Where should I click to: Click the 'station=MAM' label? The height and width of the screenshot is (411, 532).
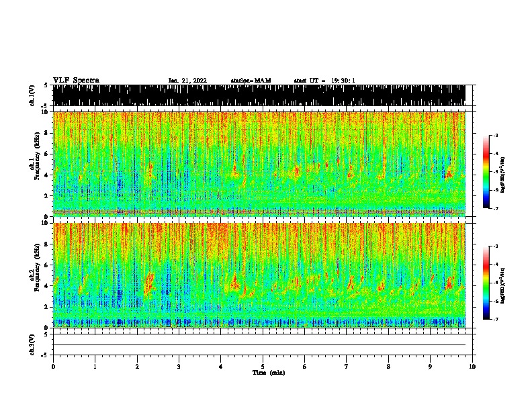click(x=251, y=81)
